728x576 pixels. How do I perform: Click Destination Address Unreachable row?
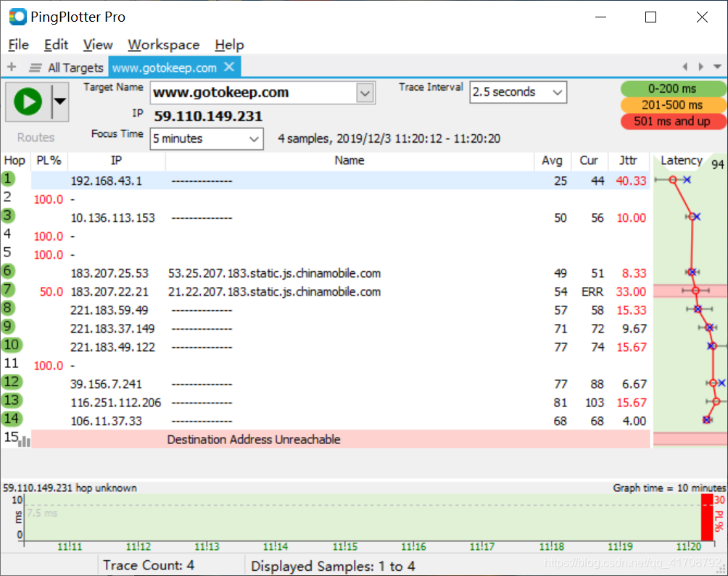[340, 439]
